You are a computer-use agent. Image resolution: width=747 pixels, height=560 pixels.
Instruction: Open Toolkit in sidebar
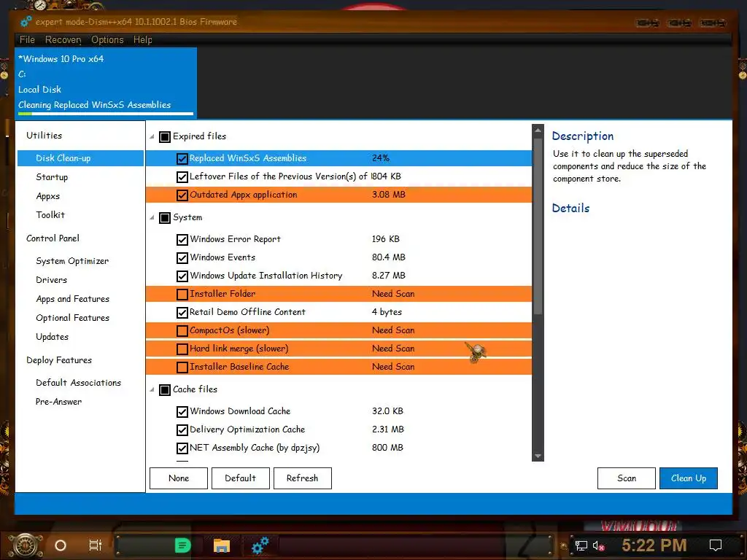50,215
